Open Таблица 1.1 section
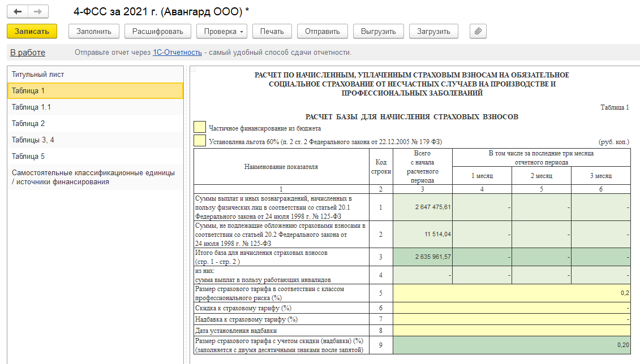The image size is (640, 364). click(x=32, y=107)
